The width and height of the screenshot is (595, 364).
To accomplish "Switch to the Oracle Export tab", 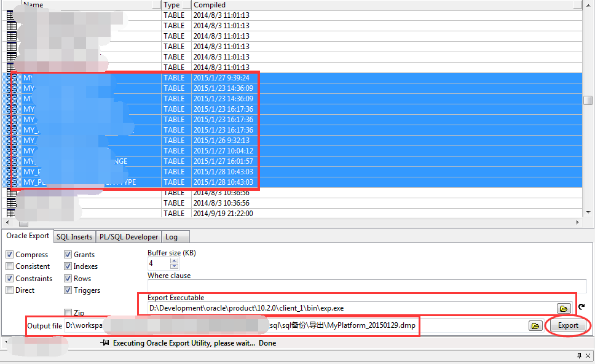I will pyautogui.click(x=28, y=236).
